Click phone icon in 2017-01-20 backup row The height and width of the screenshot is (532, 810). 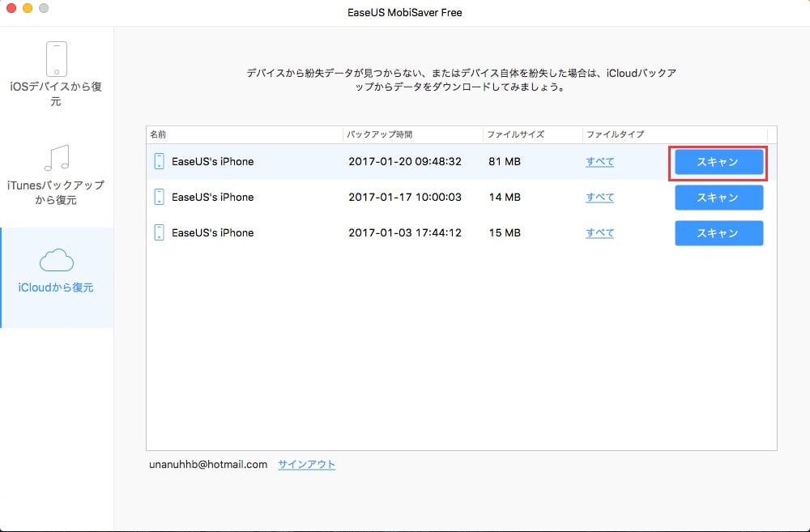pos(159,161)
